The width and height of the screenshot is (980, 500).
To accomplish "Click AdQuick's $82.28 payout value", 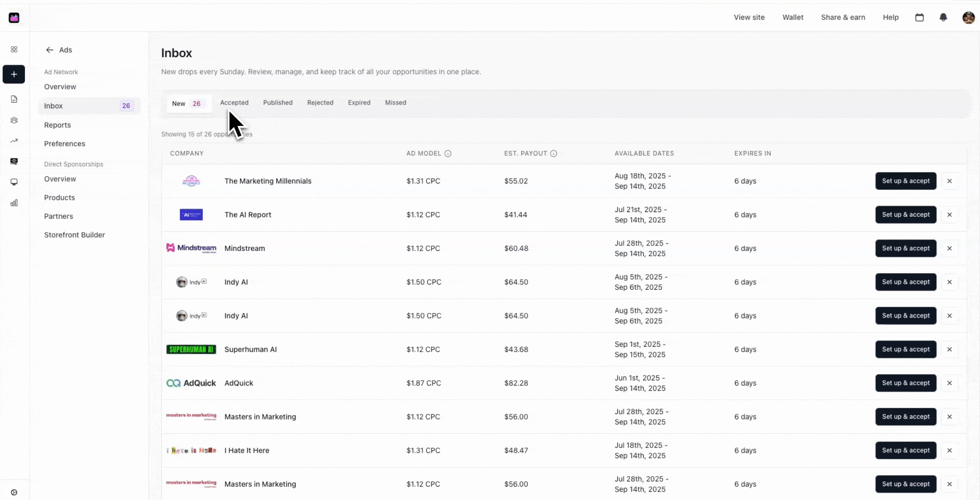I will 516,383.
